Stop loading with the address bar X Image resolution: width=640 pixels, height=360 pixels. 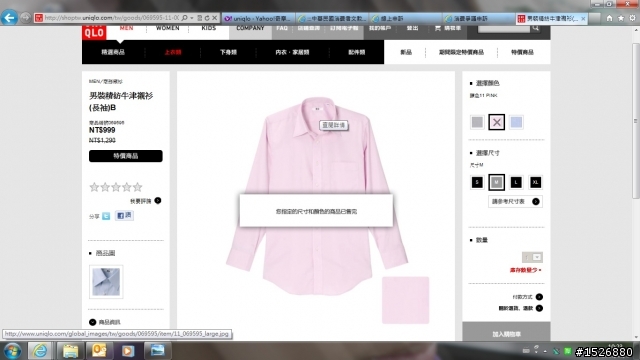coord(214,18)
